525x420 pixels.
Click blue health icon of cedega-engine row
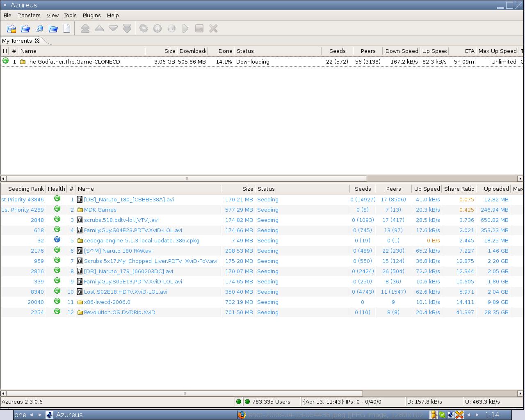57,240
